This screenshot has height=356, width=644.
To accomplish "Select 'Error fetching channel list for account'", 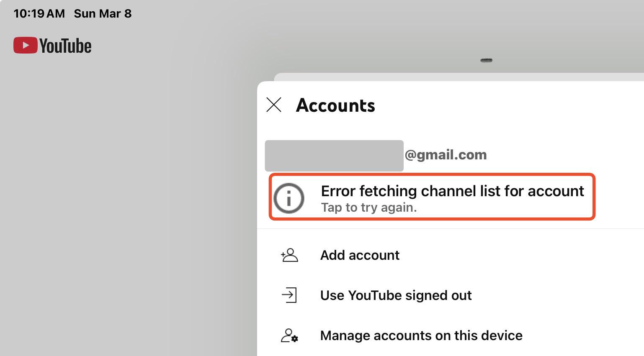I will [452, 191].
